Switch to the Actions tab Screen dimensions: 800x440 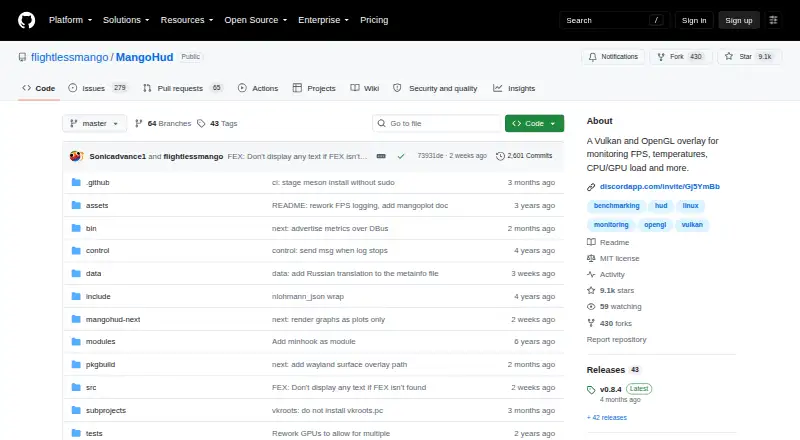click(258, 88)
